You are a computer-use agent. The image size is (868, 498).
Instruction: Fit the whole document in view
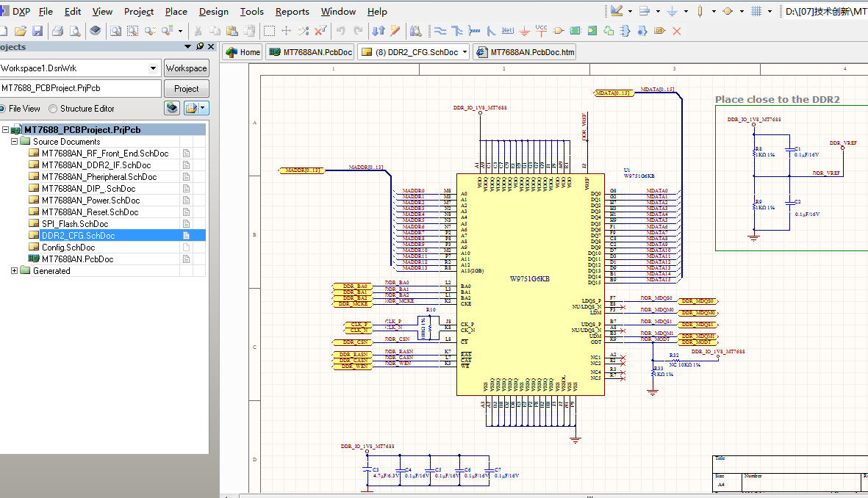tap(115, 31)
